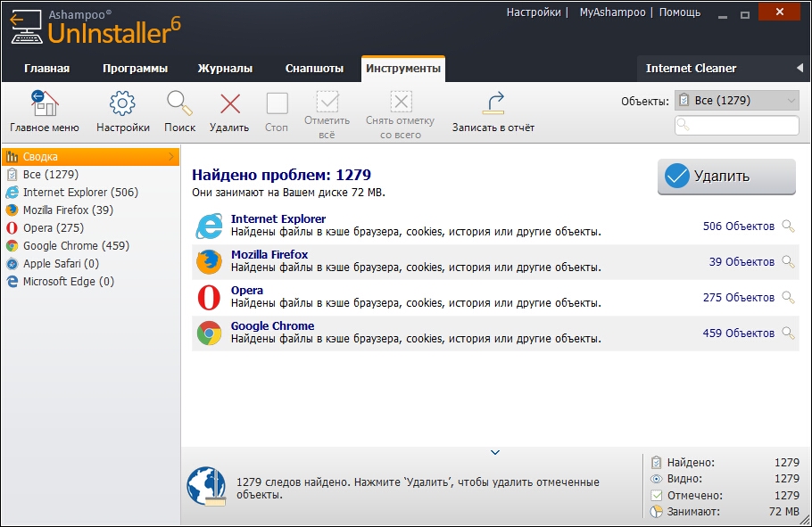812x527 pixels.
Task: Collapse the Internet Cleaner panel arrow
Action: (800, 68)
